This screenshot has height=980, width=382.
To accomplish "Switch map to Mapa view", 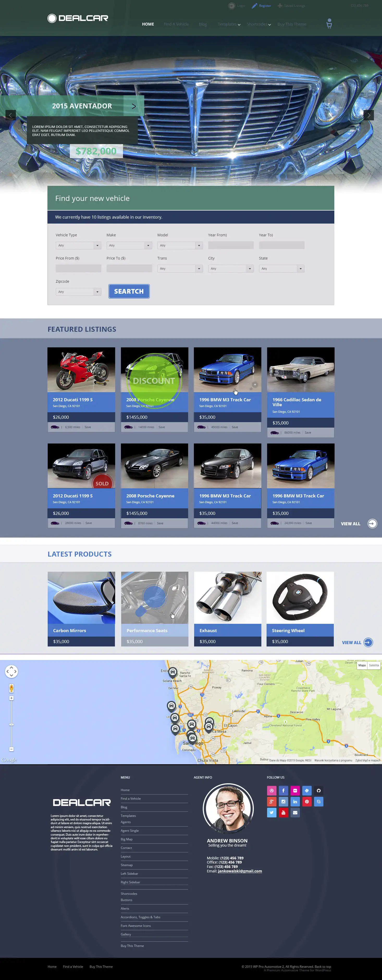I will pyautogui.click(x=362, y=665).
